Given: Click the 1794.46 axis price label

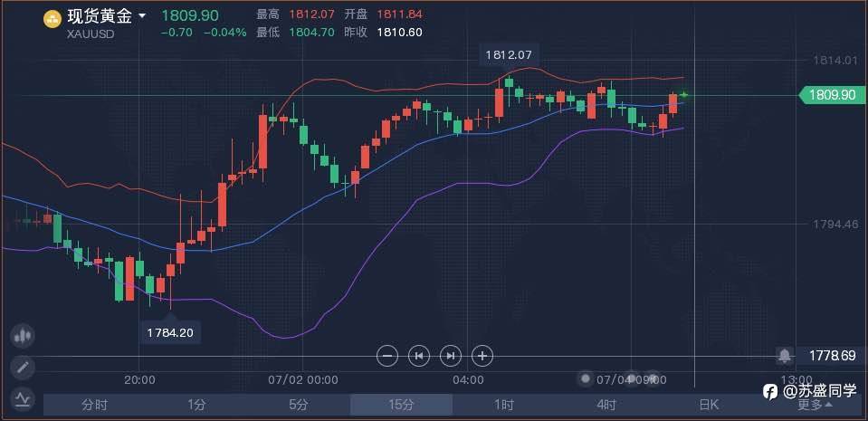Looking at the screenshot, I should pos(835,225).
